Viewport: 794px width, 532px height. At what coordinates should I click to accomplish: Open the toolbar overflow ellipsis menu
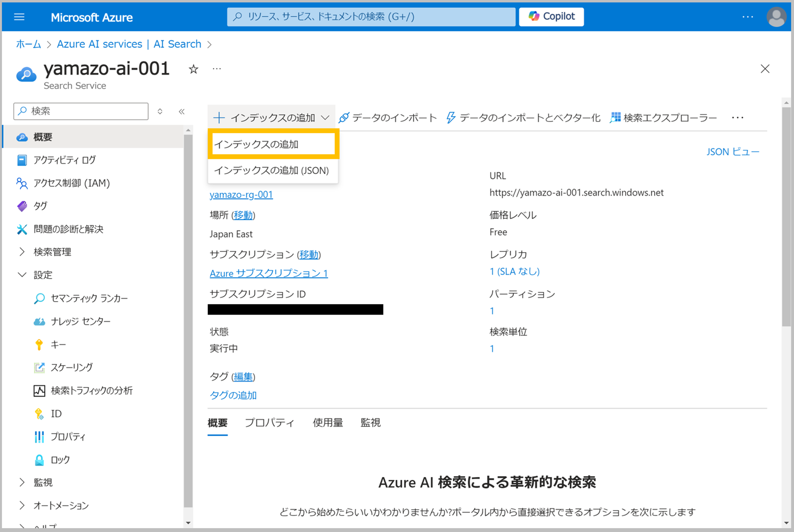pos(738,118)
